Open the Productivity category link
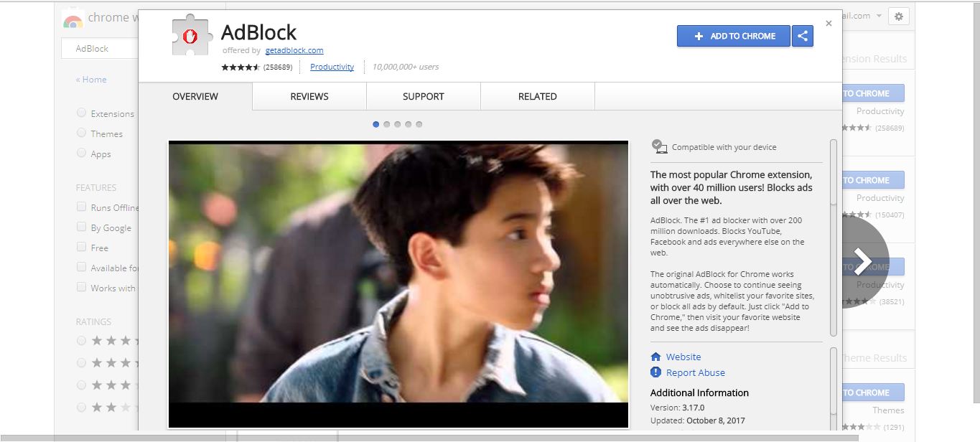 coord(332,67)
